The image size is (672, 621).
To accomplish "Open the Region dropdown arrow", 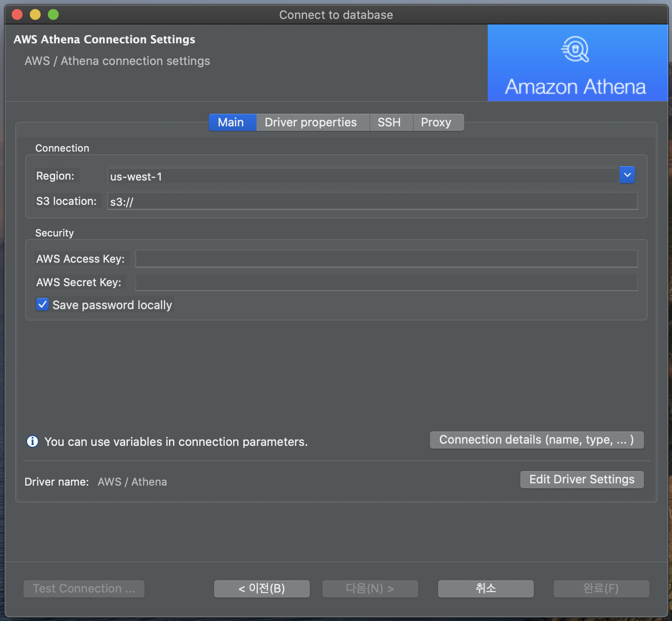I will (x=627, y=175).
